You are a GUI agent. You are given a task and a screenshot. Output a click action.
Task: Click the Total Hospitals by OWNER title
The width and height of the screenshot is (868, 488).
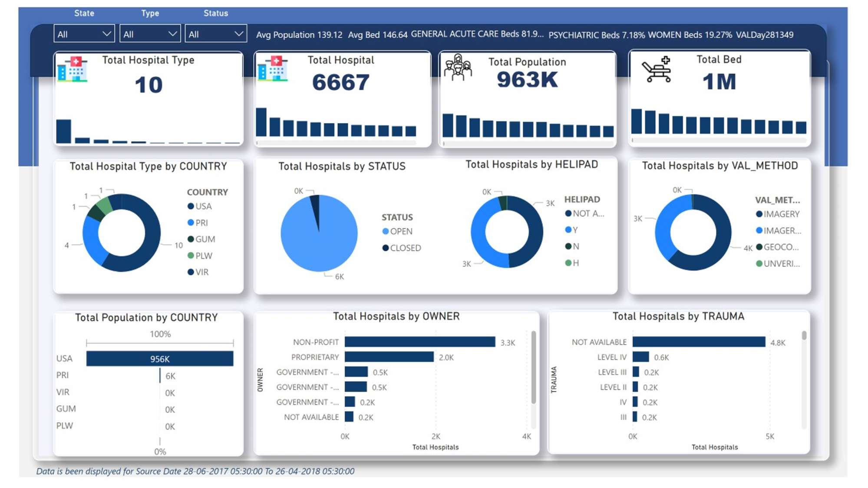396,316
